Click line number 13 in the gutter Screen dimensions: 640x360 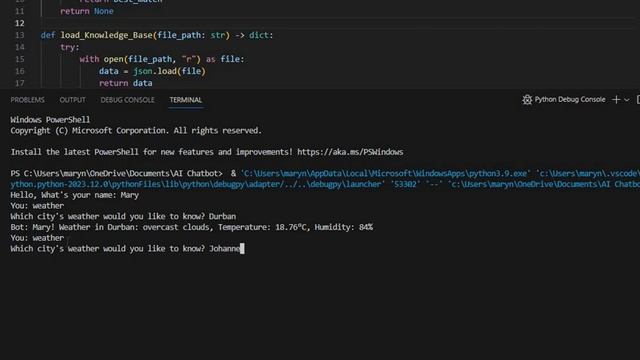(20, 35)
